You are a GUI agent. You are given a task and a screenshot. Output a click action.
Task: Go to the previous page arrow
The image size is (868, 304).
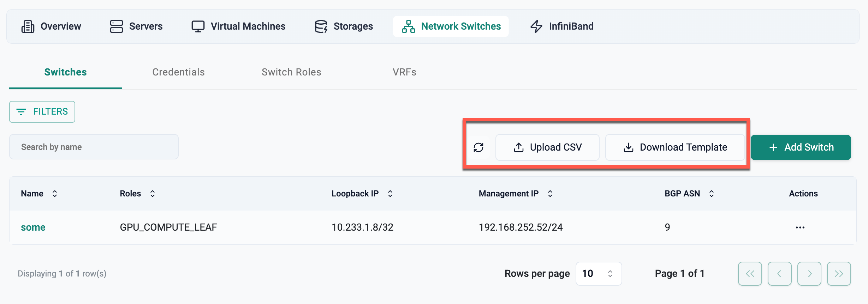tap(779, 274)
